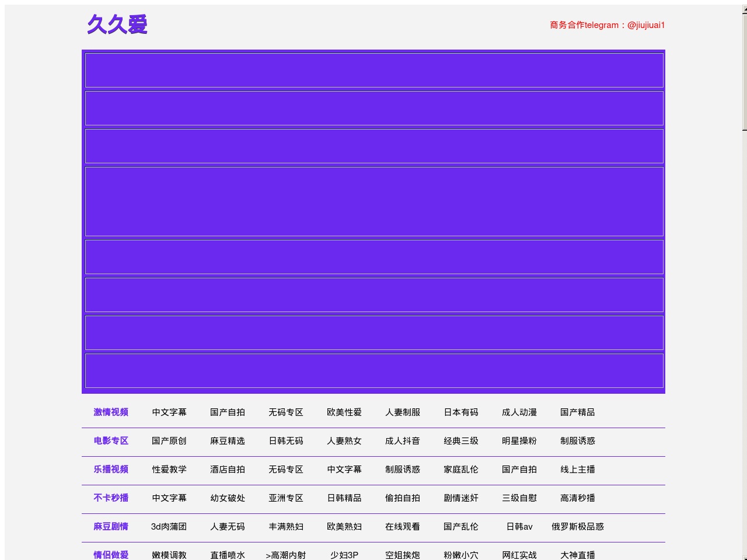This screenshot has width=747, height=560.
Task: Open the 国产精品 link
Action: coord(578,412)
